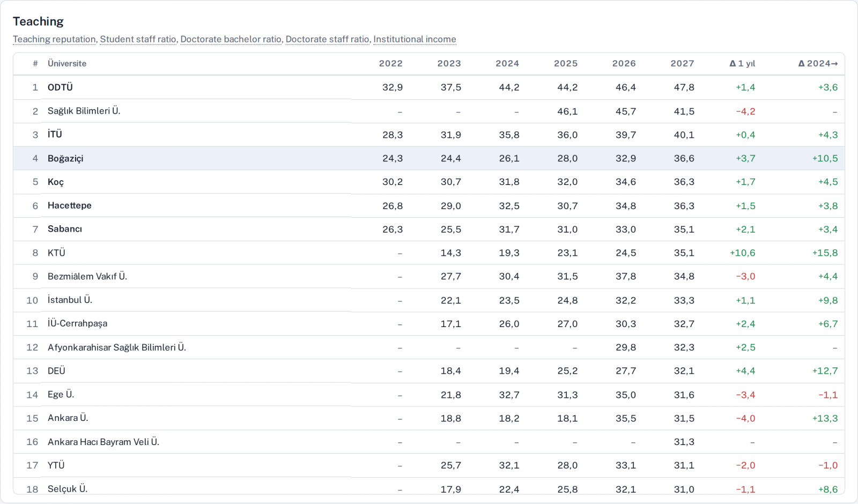Image resolution: width=858 pixels, height=504 pixels.
Task: Open the Doctorate bachelor ratio link
Action: click(x=231, y=39)
